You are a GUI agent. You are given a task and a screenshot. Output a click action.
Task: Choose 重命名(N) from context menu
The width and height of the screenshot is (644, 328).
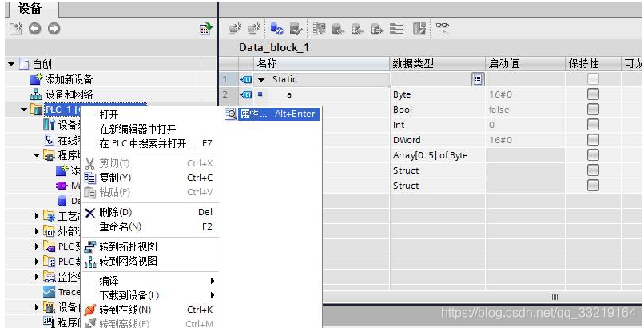click(149, 226)
